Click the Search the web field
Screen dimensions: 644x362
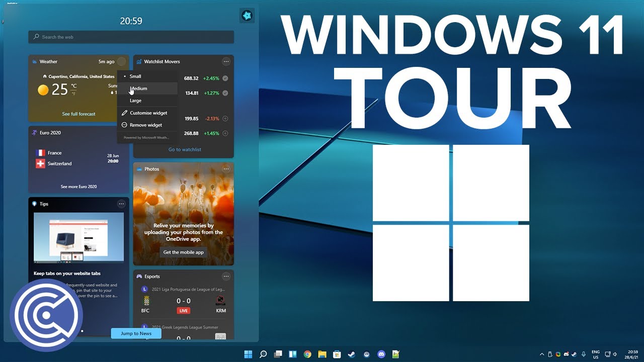pos(131,37)
